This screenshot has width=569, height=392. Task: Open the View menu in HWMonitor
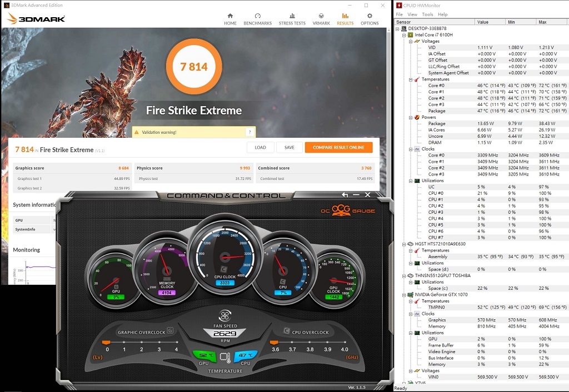click(x=412, y=14)
